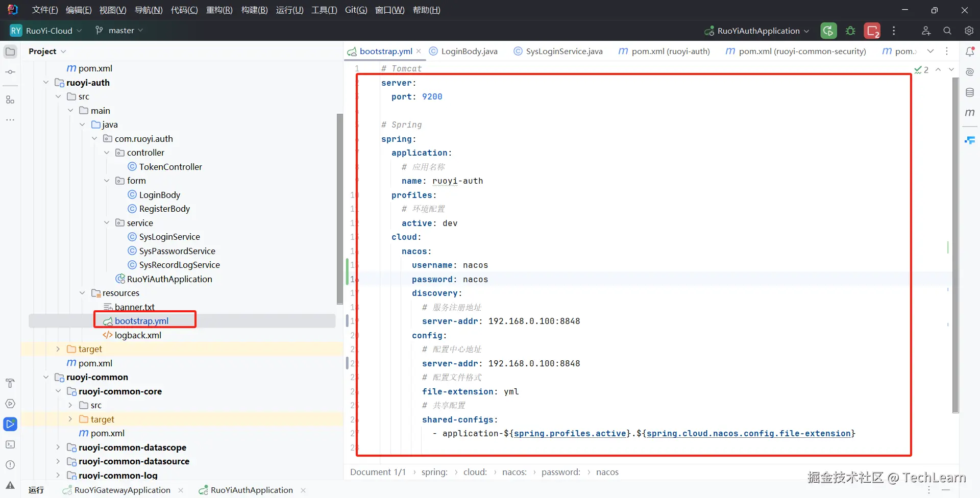Viewport: 980px width, 498px height.
Task: Open the Git(G) menu
Action: (356, 10)
